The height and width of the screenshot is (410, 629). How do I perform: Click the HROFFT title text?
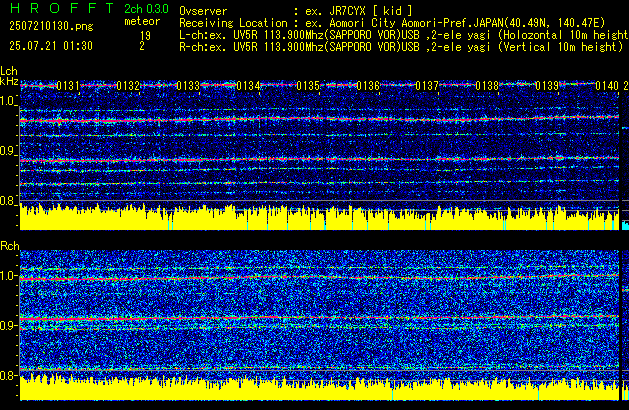click(62, 8)
